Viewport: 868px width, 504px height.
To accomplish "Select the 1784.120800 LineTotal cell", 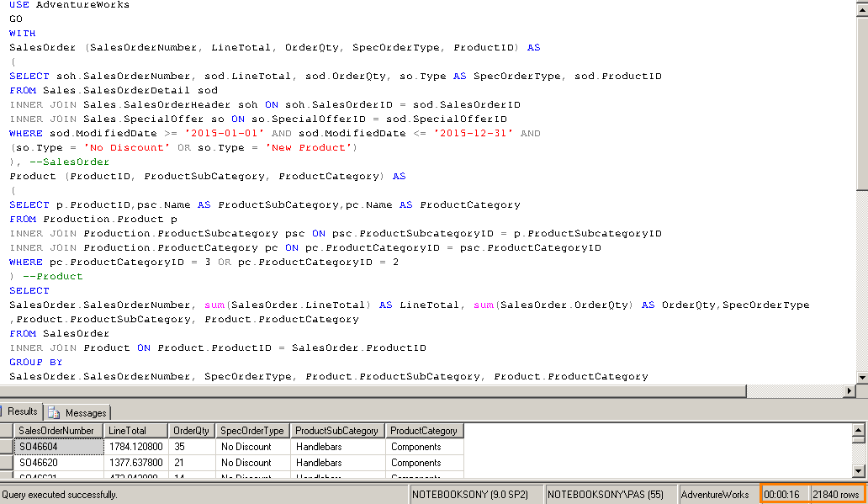I will (135, 447).
